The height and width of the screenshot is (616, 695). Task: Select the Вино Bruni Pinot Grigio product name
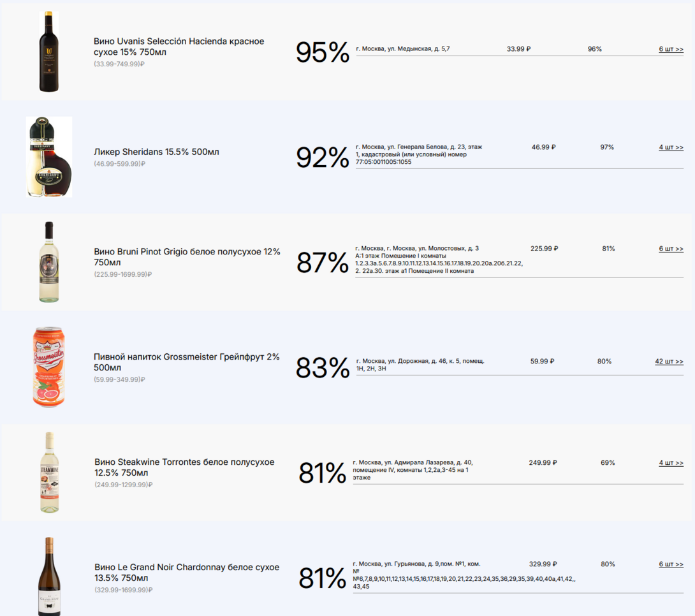click(187, 257)
